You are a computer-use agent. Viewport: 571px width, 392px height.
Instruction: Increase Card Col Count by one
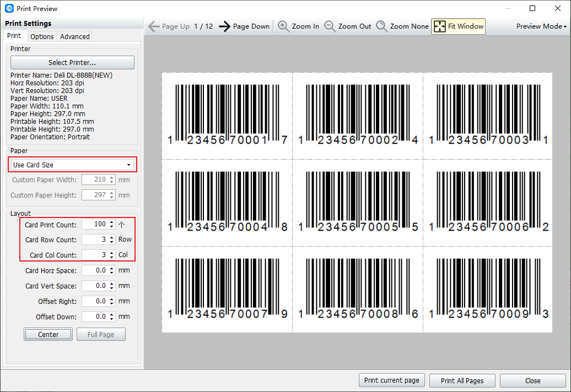(112, 252)
